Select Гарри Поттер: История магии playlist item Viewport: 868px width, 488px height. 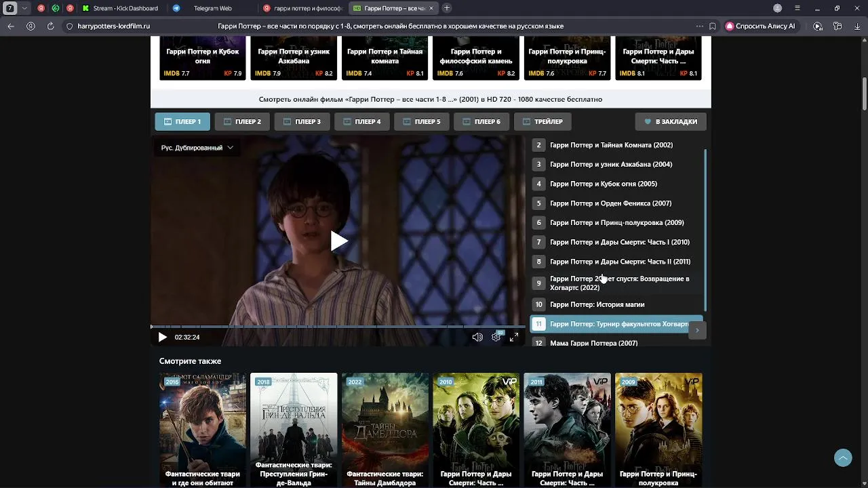coord(616,304)
